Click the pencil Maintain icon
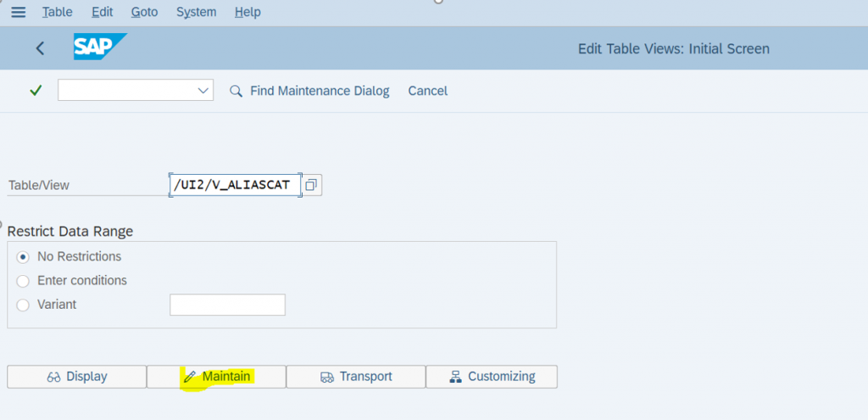The width and height of the screenshot is (868, 420). (190, 378)
